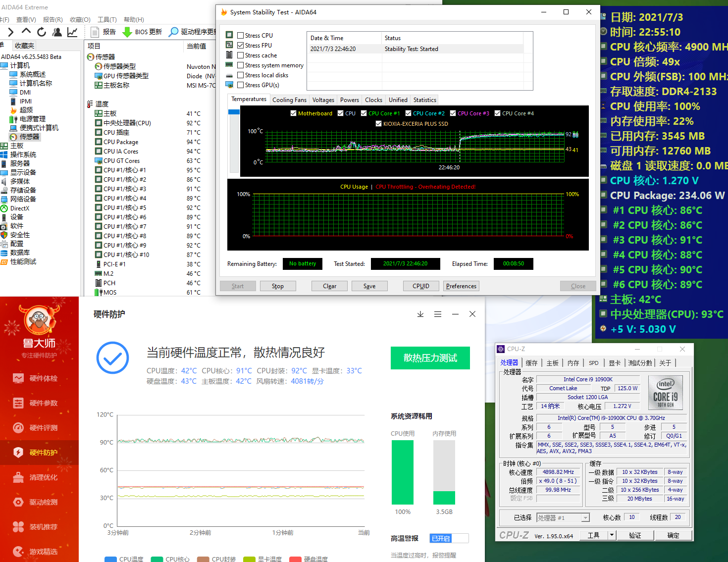Enable Stress system memory checkbox

(x=240, y=65)
